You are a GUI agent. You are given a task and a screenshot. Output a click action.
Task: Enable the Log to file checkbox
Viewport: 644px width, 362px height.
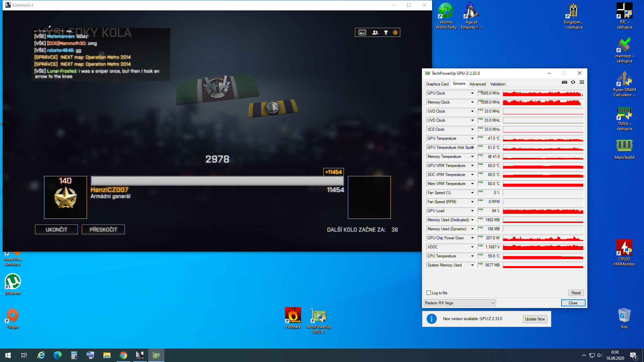point(429,293)
